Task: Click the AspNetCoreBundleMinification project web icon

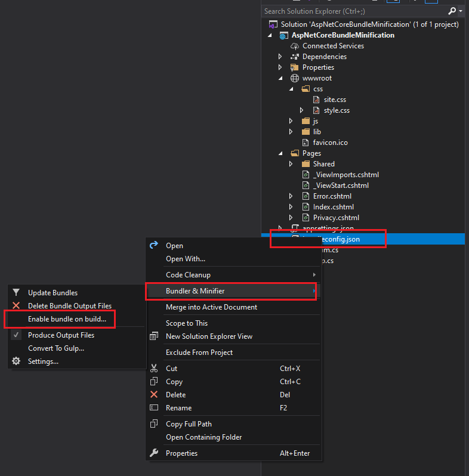Action: (283, 36)
